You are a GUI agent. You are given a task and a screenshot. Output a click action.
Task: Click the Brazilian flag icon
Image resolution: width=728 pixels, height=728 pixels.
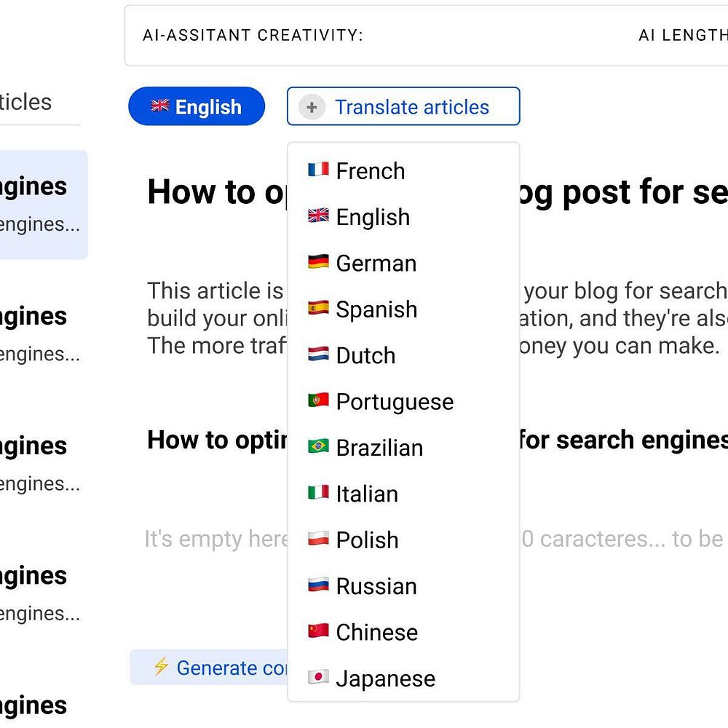pos(318,447)
